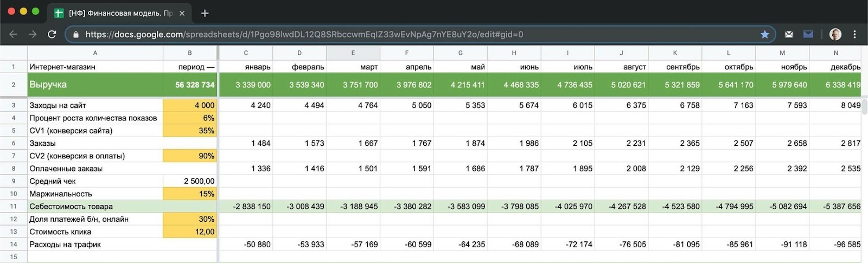Screen dimensions: 868x263
Task: Open the white envelope extension icon
Action: (x=789, y=34)
